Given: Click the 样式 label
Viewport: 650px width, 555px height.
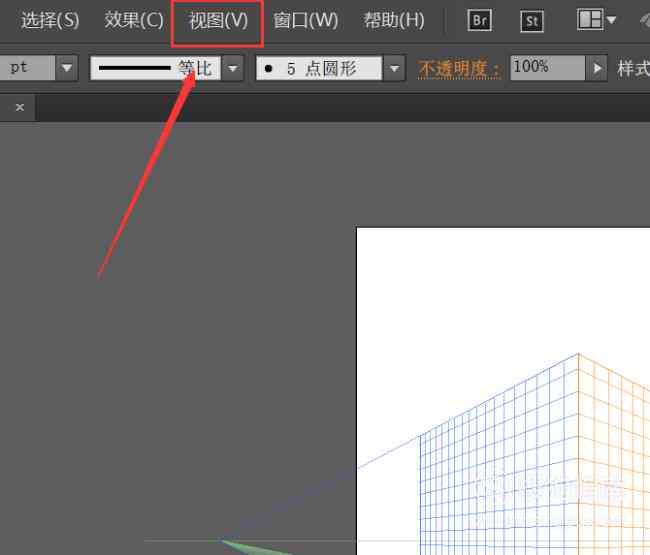Looking at the screenshot, I should [633, 69].
